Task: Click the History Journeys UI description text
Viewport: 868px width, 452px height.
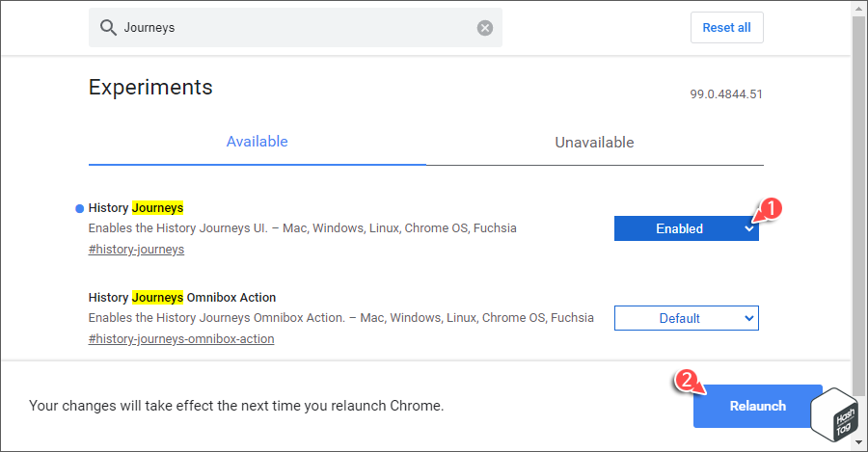Action: [302, 228]
